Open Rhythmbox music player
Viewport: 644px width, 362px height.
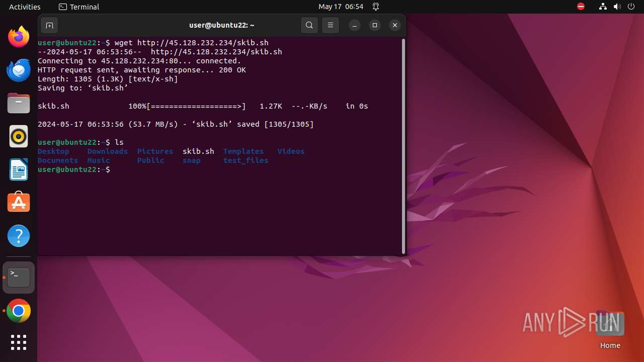tap(19, 136)
